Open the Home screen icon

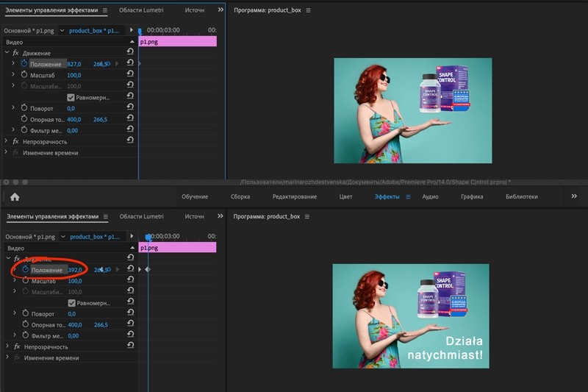pos(15,197)
